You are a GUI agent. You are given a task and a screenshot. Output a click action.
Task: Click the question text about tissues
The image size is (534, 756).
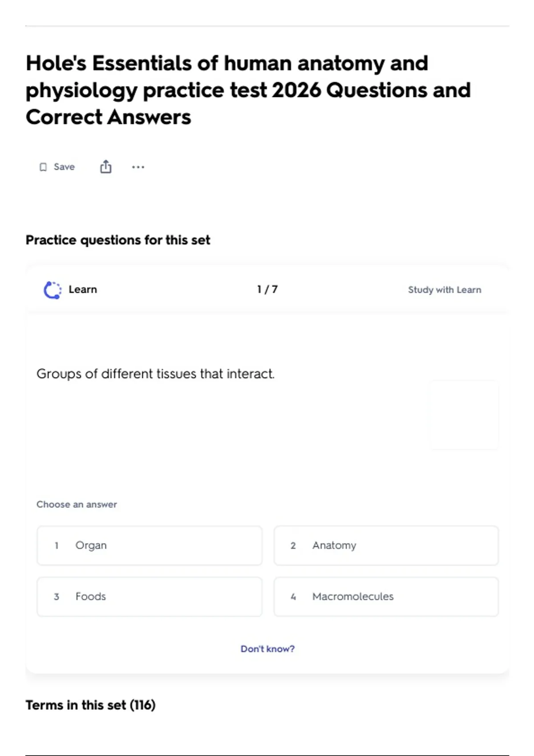pos(155,374)
